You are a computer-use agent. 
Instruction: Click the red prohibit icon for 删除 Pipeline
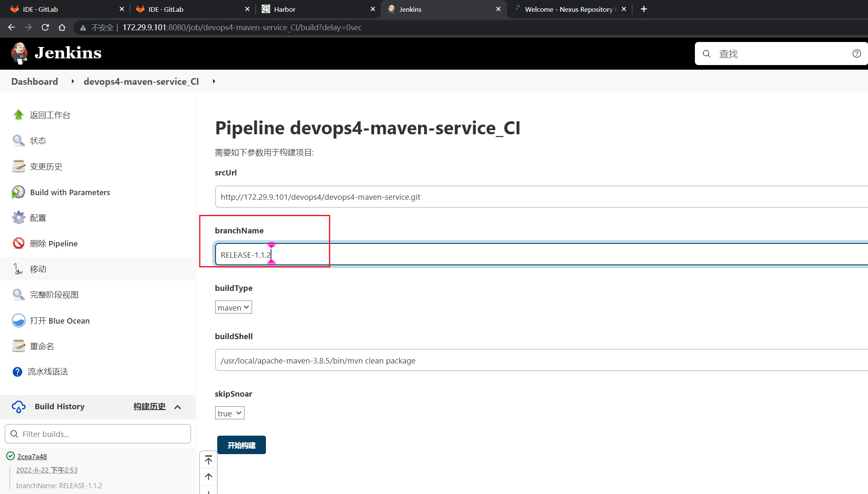(18, 243)
